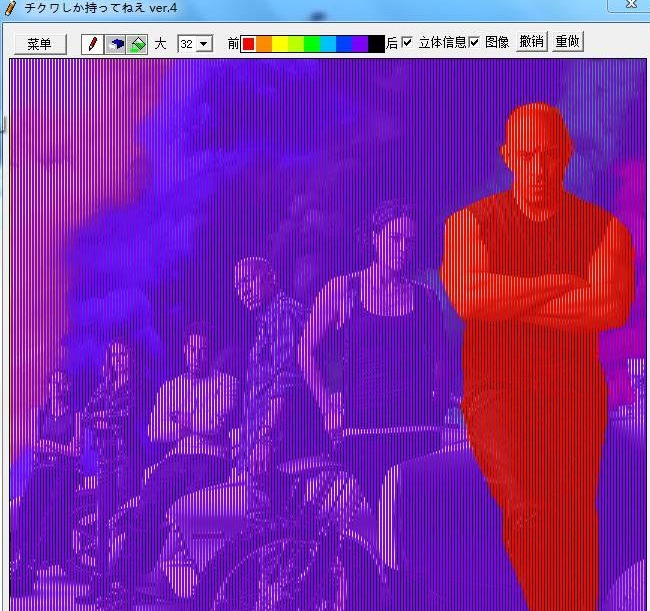Click the 重做 redo button
This screenshot has height=611, width=650.
pyautogui.click(x=568, y=41)
